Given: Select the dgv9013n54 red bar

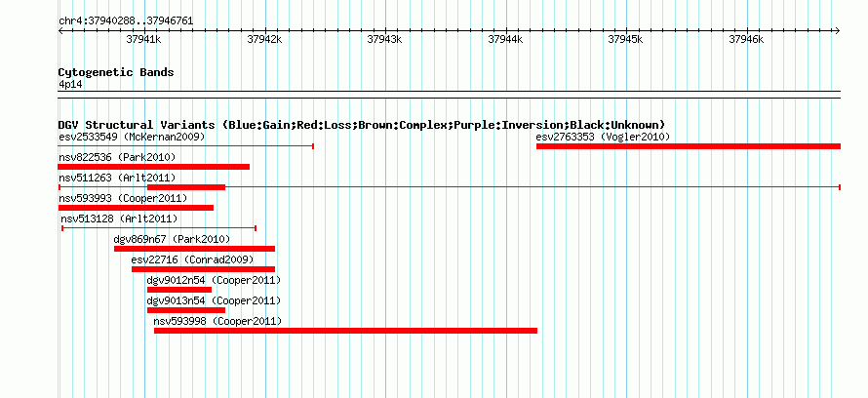Looking at the screenshot, I should click(186, 310).
